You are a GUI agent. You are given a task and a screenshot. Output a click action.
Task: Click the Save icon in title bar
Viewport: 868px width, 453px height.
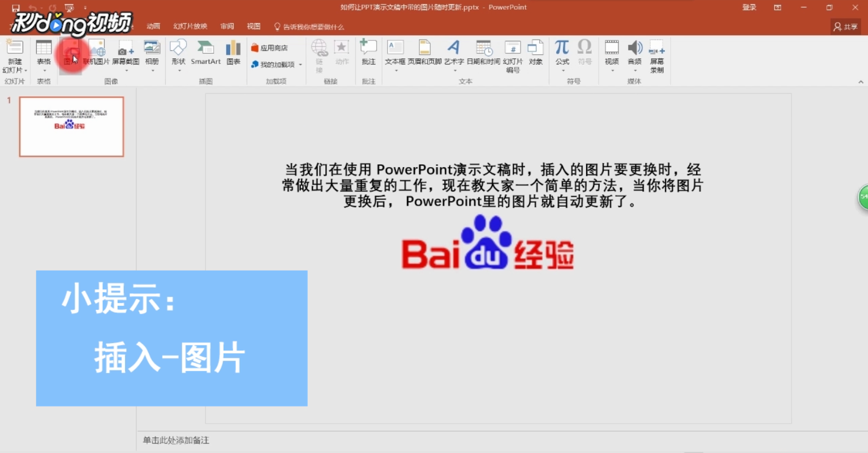pos(15,8)
